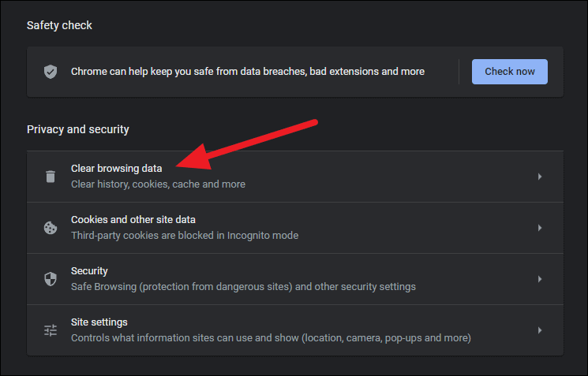Viewport: 588px width, 376px height.
Task: Open the Security title entry
Action: click(x=89, y=270)
